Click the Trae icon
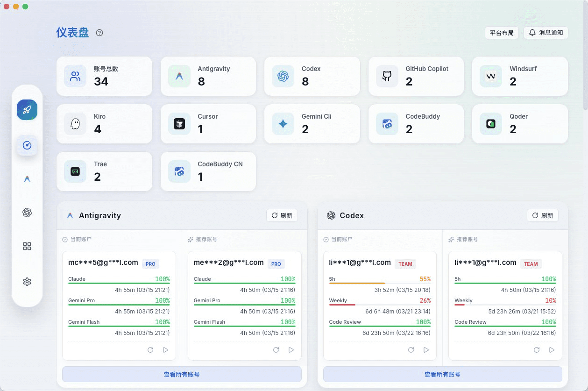The height and width of the screenshot is (391, 588). (x=75, y=171)
